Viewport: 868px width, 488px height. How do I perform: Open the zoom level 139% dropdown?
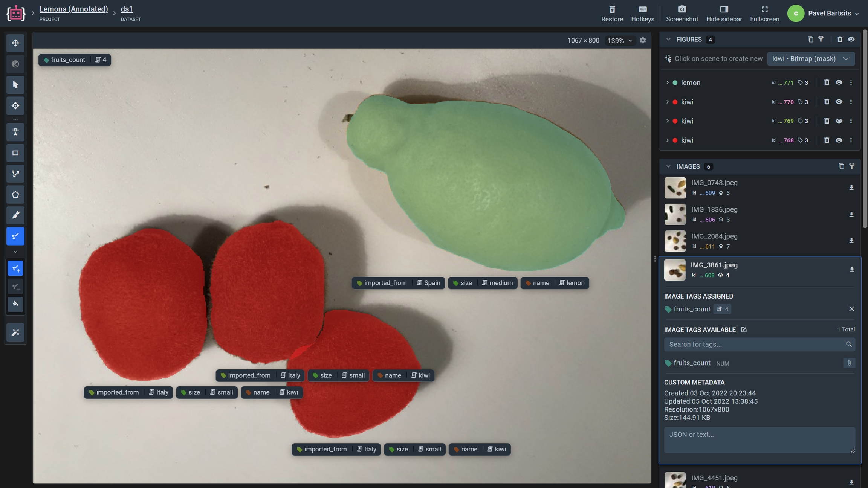[620, 40]
